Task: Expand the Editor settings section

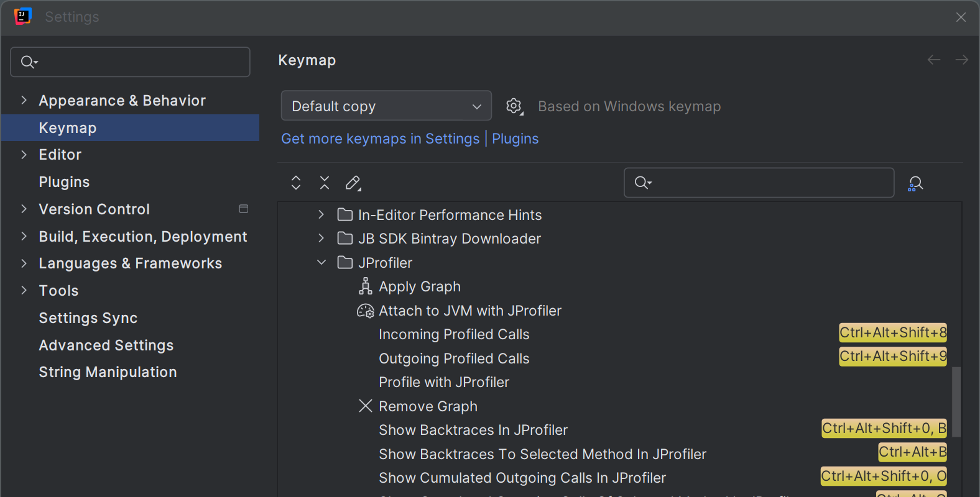Action: [x=24, y=154]
